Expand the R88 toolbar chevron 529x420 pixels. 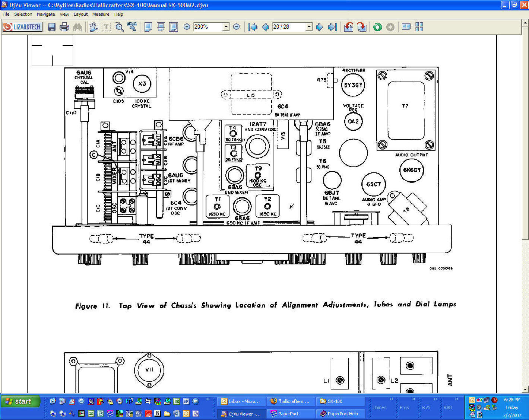(457, 399)
